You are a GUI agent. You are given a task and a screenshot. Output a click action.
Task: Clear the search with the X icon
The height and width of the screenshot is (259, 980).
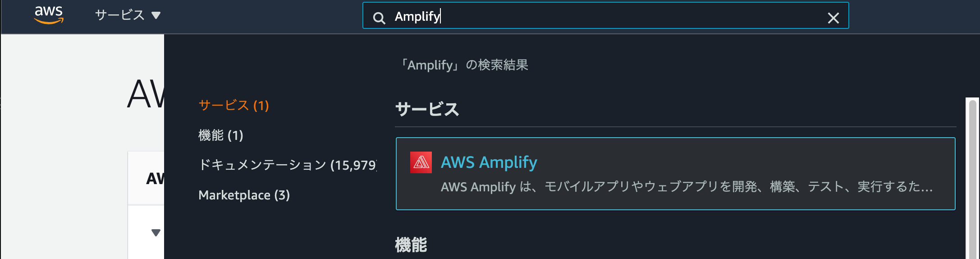point(833,18)
